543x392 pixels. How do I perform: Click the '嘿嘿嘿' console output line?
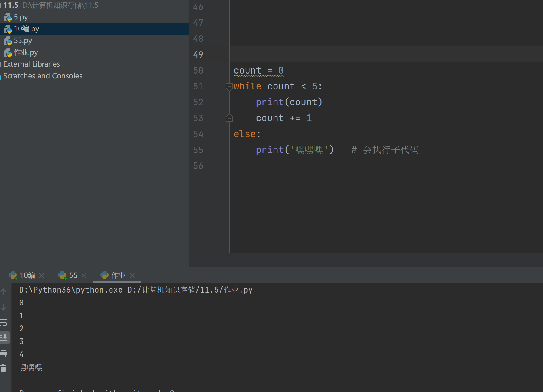31,368
